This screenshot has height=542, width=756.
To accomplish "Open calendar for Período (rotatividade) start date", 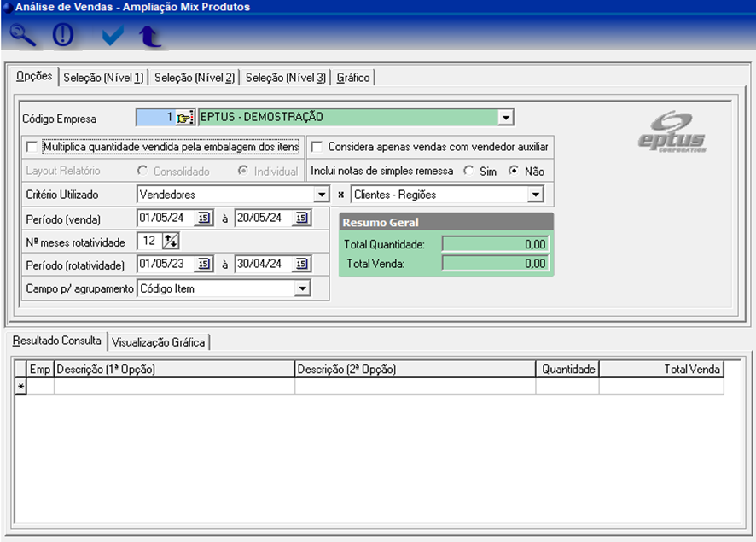I will click(204, 265).
